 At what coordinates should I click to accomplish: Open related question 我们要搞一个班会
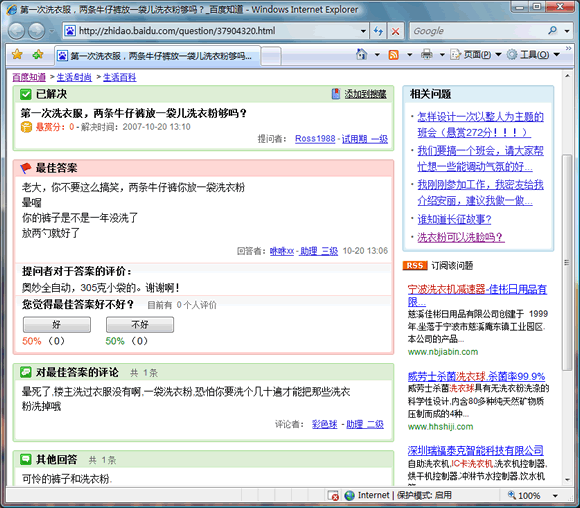[x=480, y=158]
